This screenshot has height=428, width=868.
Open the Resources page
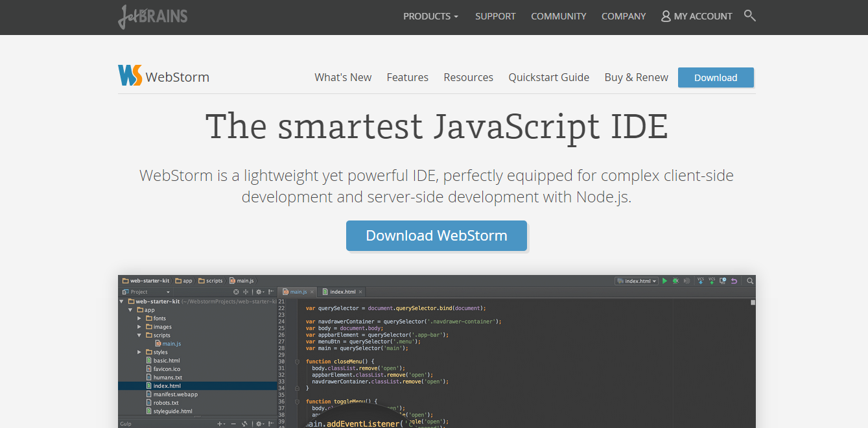pyautogui.click(x=469, y=77)
